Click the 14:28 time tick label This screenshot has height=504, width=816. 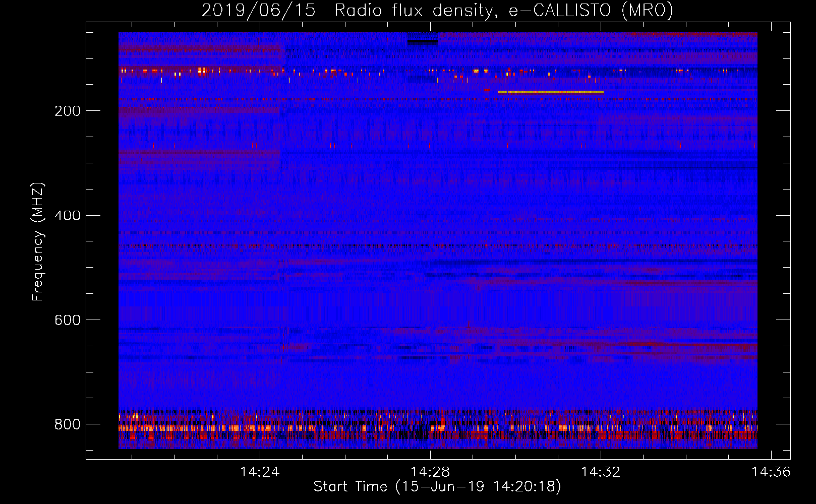[x=430, y=472]
